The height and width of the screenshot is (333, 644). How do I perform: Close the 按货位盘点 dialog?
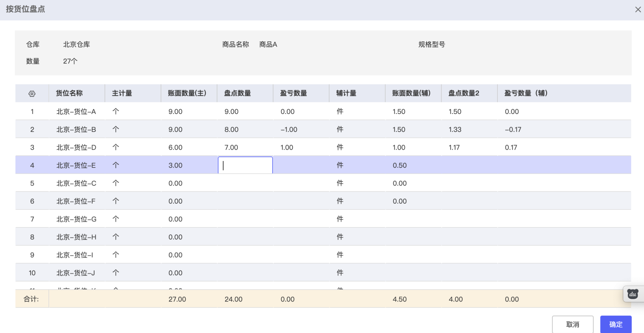point(638,10)
